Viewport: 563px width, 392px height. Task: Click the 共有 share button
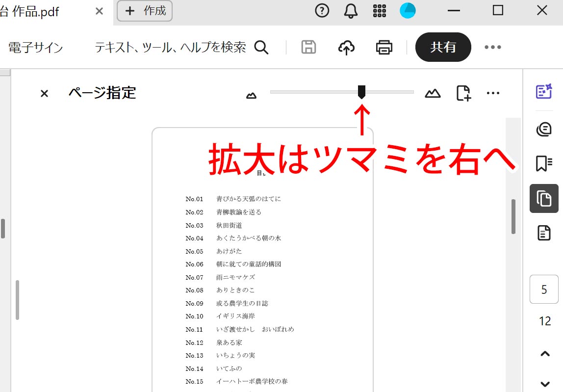click(443, 47)
